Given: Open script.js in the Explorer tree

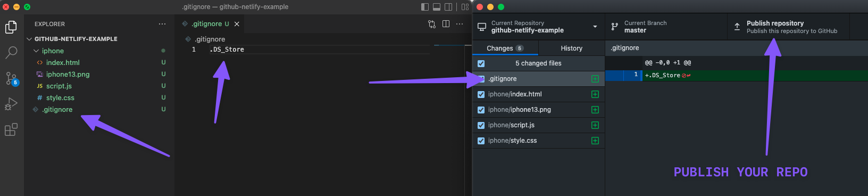Looking at the screenshot, I should [59, 86].
